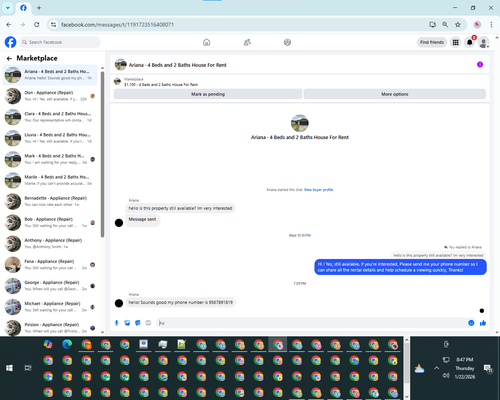Open the Don Appliance (Repair) chat
Image resolution: width=500 pixels, height=400 pixels.
point(50,96)
